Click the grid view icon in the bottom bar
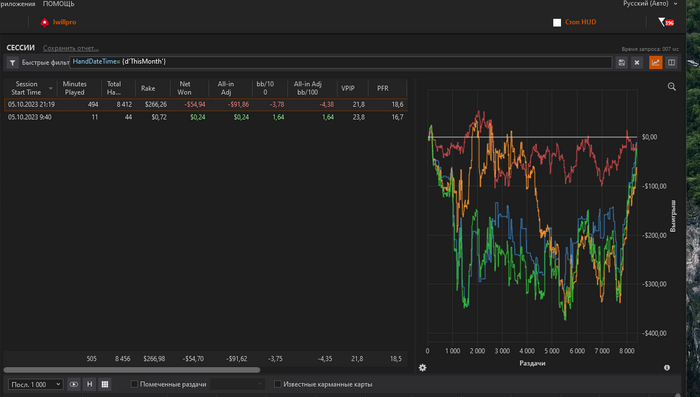 point(105,384)
